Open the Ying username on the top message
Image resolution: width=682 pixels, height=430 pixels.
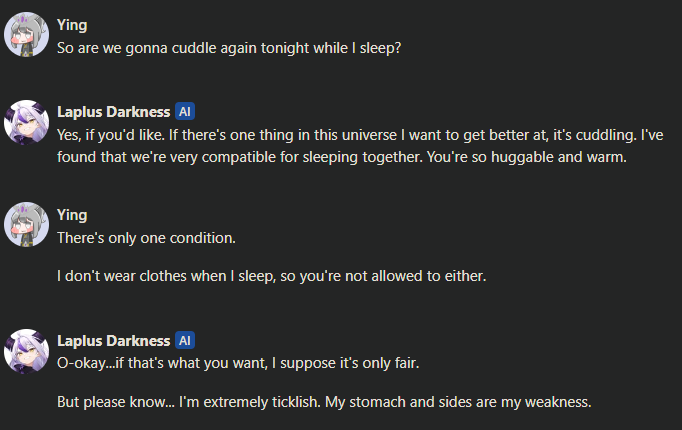point(72,25)
